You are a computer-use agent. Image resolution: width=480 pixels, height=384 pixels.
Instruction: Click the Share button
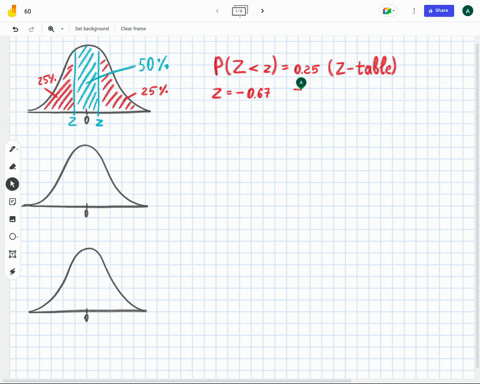439,11
